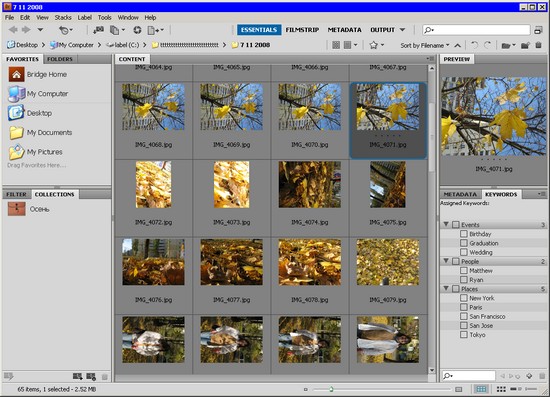Go back with the left arrow button
The height and width of the screenshot is (397, 550).
coord(13,30)
